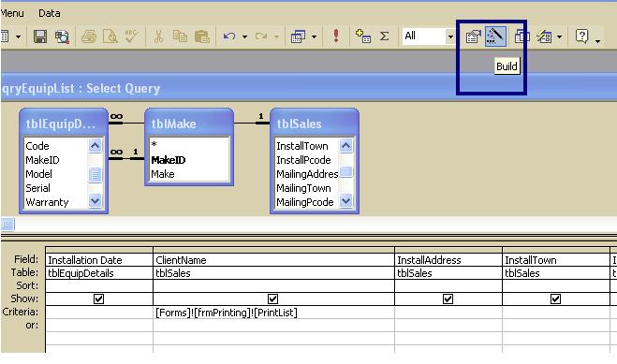The width and height of the screenshot is (617, 364).
Task: Click the Installation Date field cell
Action: tap(98, 260)
